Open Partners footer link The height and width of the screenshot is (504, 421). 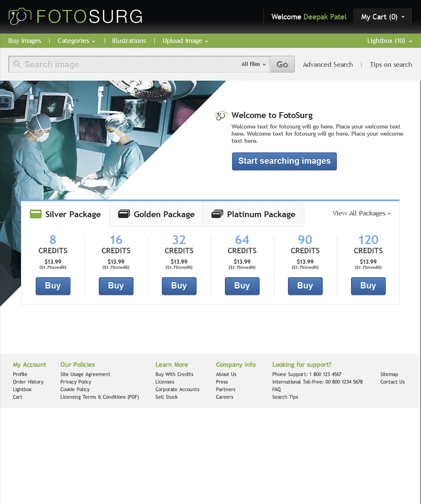(226, 389)
